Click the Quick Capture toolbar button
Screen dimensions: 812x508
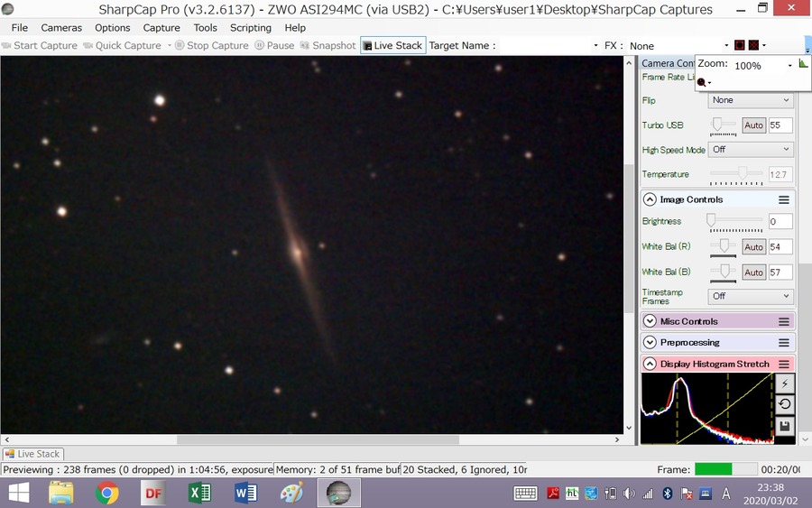tap(123, 46)
